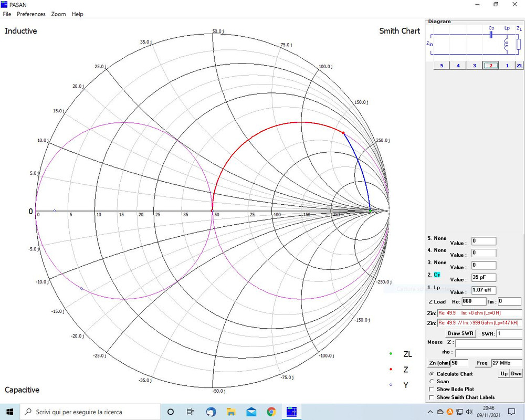Click the taskbar search box
This screenshot has width=525, height=420.
(90, 412)
